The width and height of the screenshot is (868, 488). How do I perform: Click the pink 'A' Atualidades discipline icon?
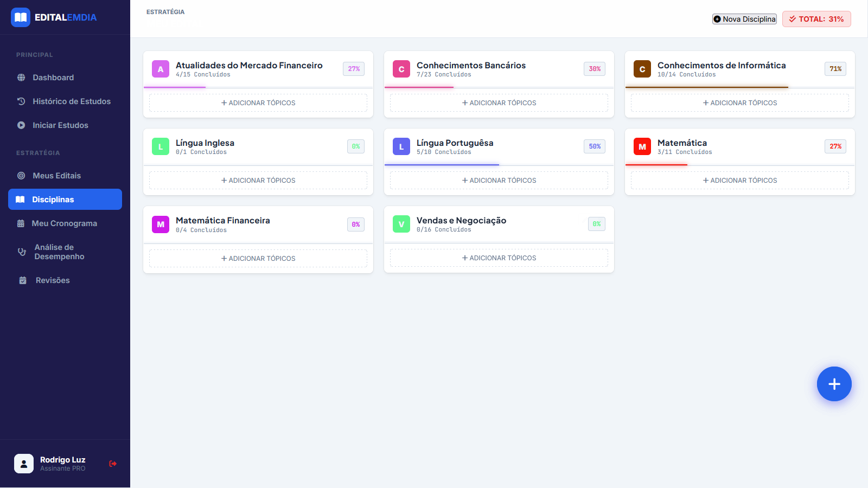[161, 69]
